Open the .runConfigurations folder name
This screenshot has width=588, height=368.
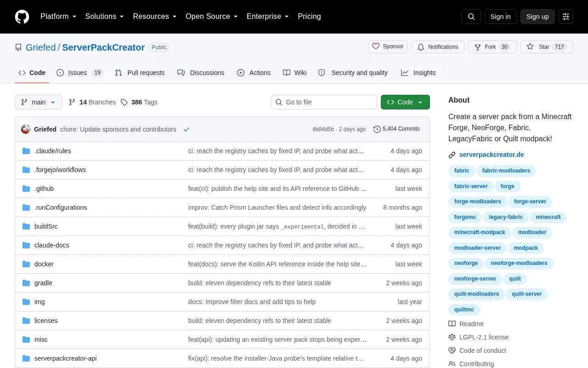(x=61, y=207)
